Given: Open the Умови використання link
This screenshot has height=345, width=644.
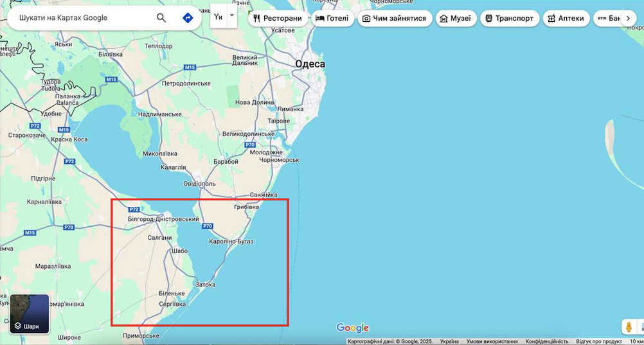Looking at the screenshot, I should (x=492, y=342).
